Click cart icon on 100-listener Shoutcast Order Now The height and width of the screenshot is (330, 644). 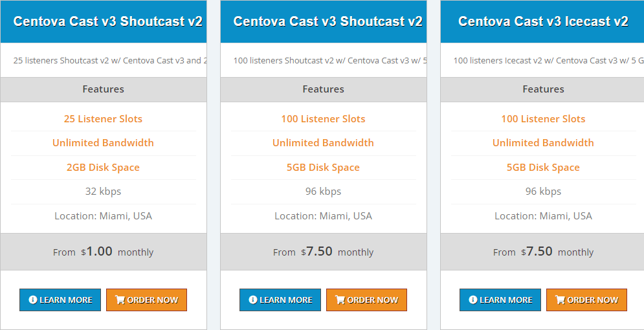coord(340,300)
